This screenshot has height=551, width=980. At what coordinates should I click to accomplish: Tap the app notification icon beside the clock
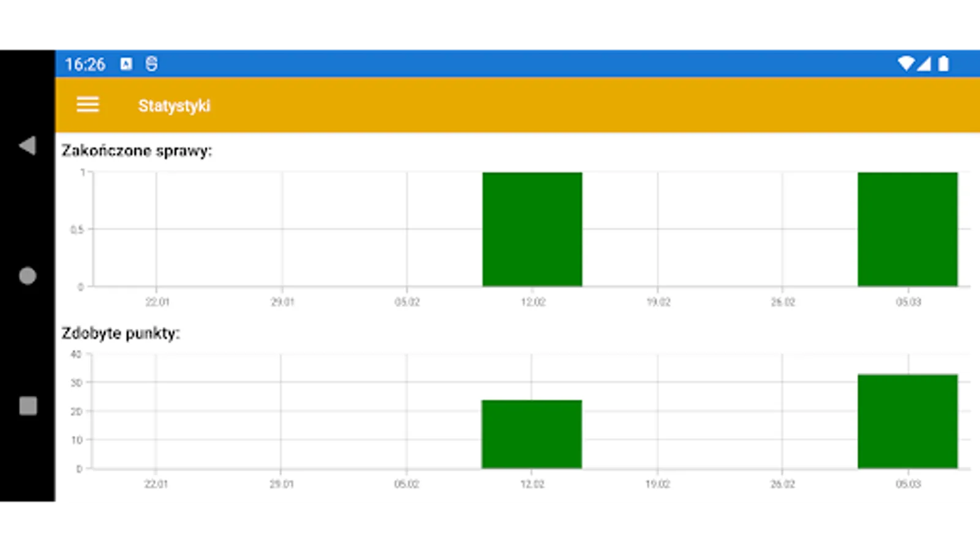coord(126,63)
